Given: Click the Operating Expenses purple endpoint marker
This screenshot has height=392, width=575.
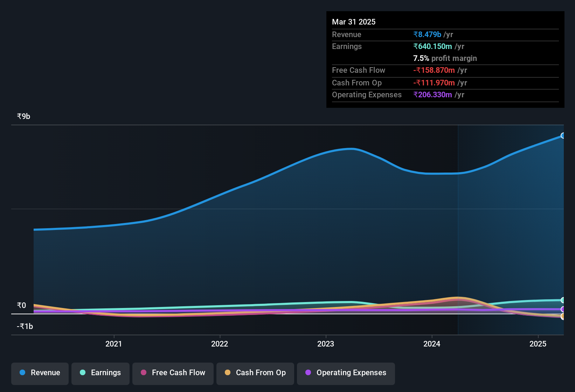Looking at the screenshot, I should 563,309.
